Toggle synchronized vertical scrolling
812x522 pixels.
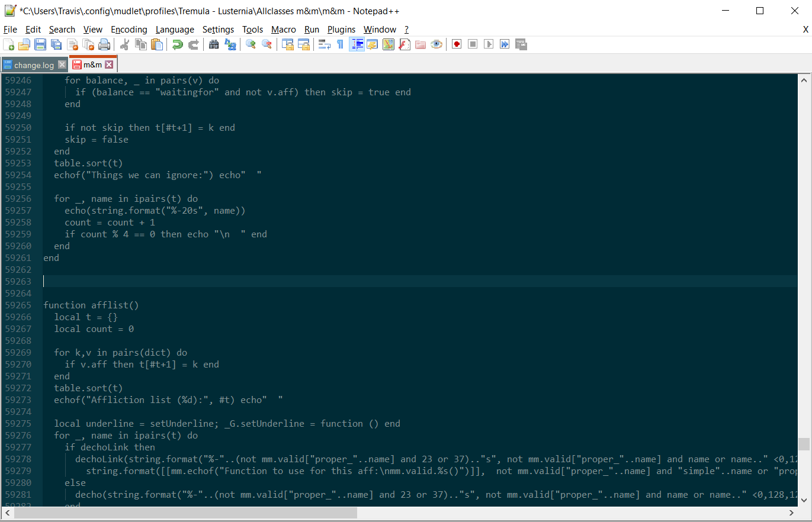pos(288,44)
